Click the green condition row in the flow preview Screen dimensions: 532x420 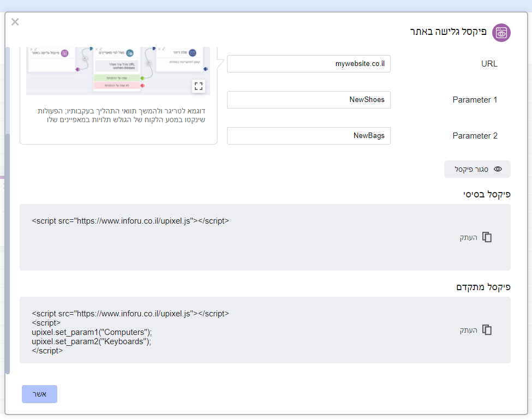116,78
